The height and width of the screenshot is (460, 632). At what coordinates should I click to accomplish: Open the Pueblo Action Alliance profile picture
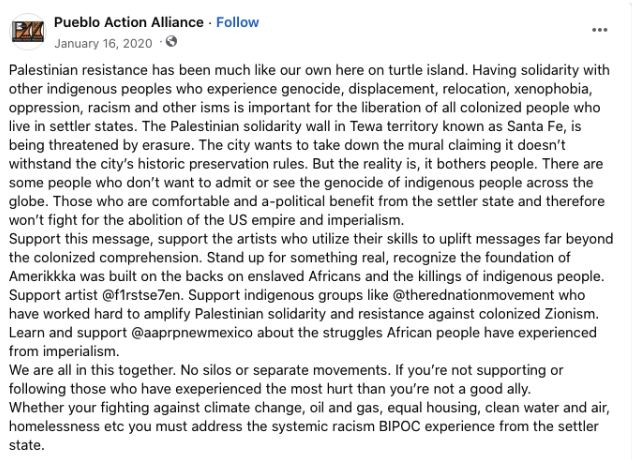tap(28, 31)
